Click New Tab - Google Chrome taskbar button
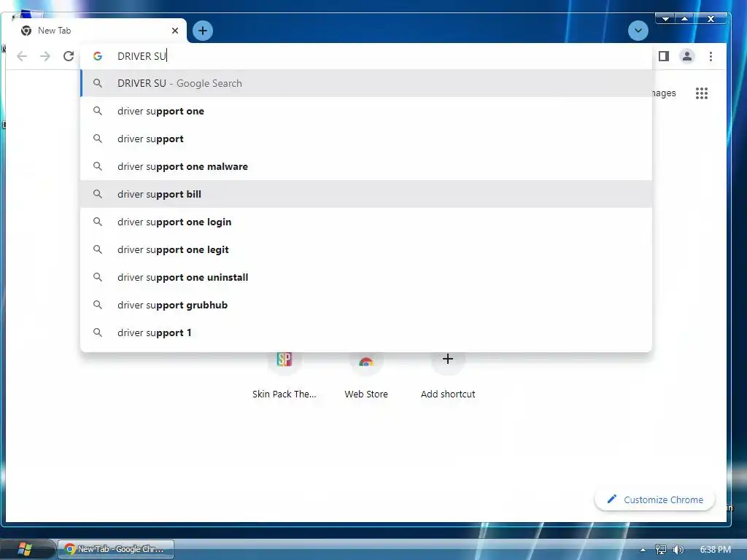 click(116, 549)
